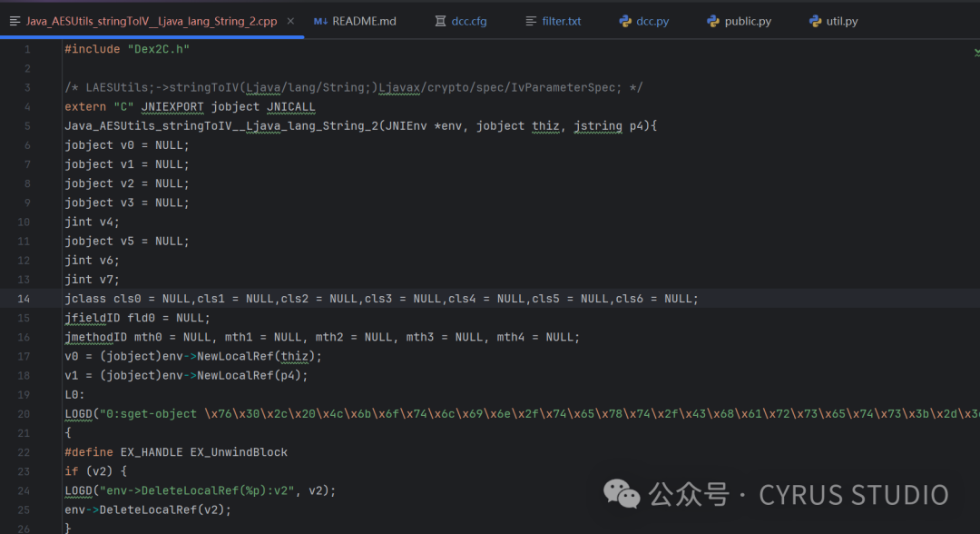Click the Python icon on util.py tab
This screenshot has height=534, width=980.
tap(815, 21)
